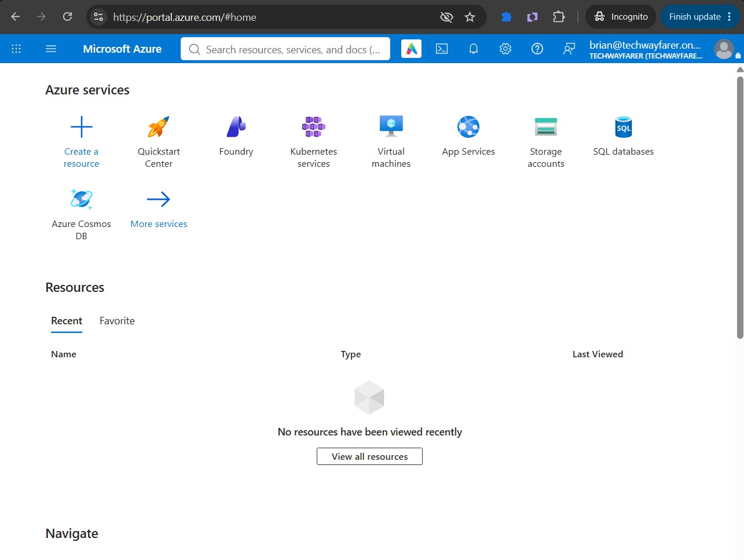Screen dimensions: 744x560
Task: Open the Azure portal hamburger menu
Action: tap(51, 49)
